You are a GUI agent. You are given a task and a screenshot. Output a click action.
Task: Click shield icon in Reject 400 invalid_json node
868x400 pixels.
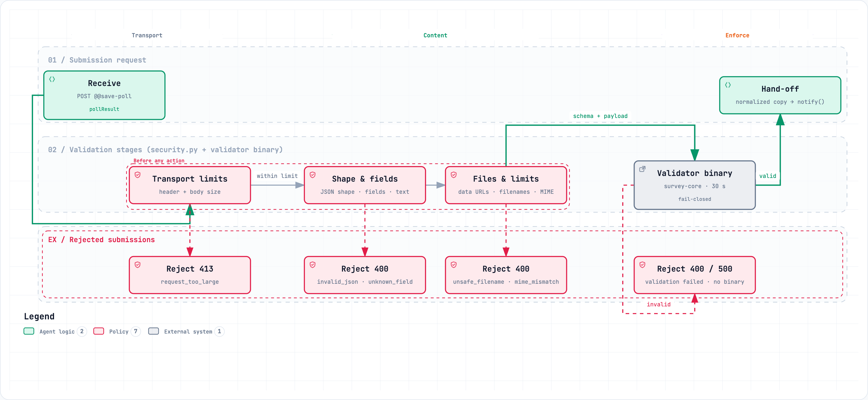(312, 265)
